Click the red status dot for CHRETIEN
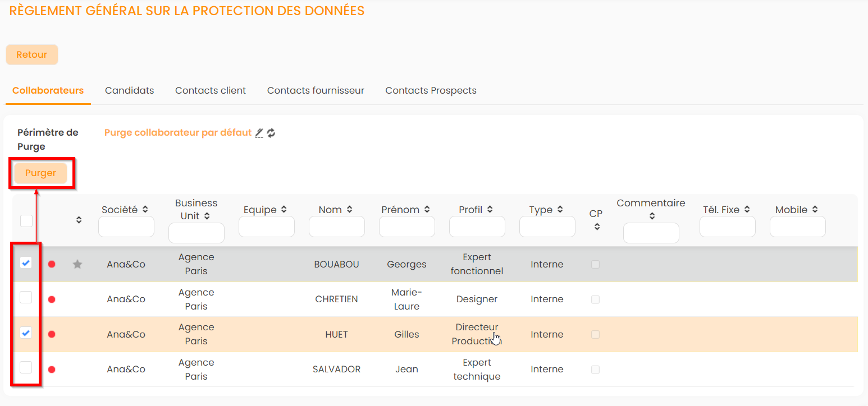The width and height of the screenshot is (868, 406). coord(52,299)
